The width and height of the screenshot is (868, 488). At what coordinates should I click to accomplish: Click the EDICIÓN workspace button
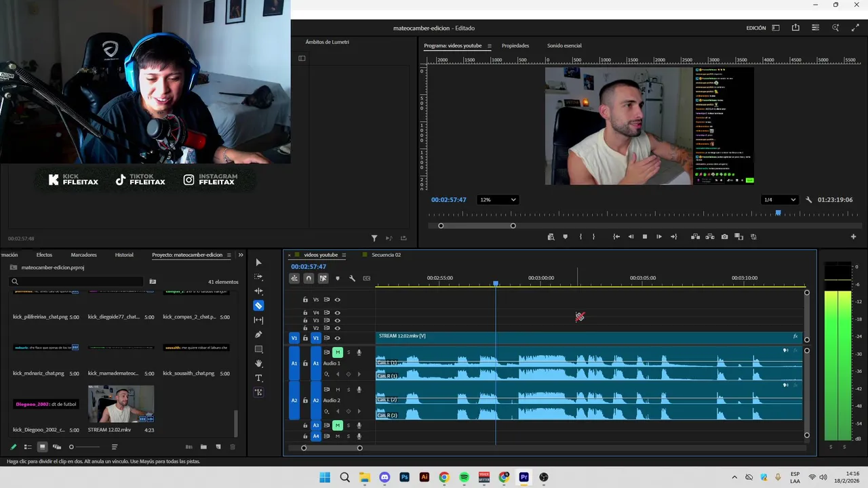756,28
